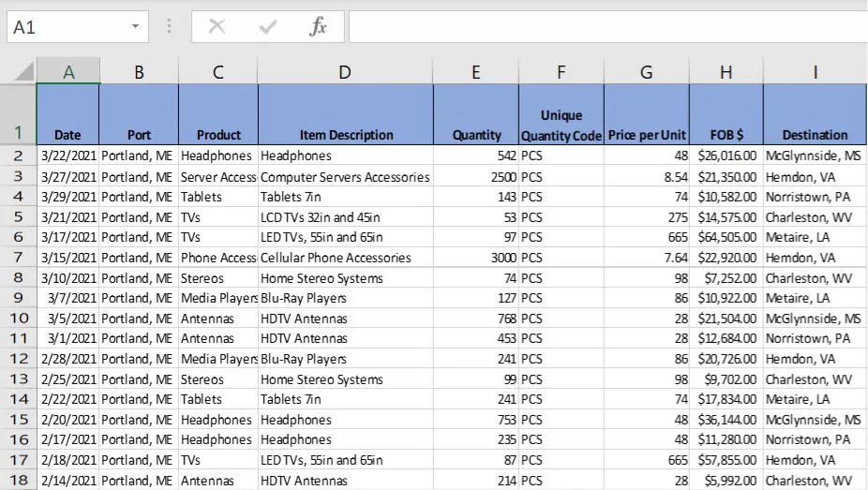Select column H header
This screenshot has width=868, height=490.
[x=726, y=71]
